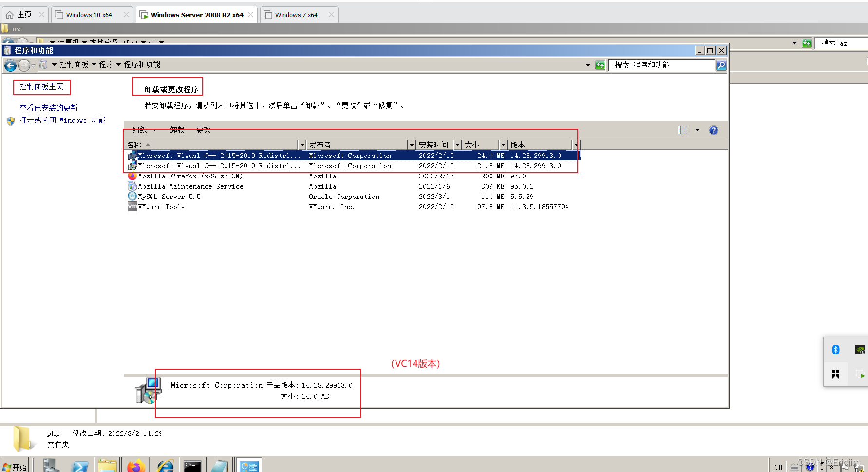Open Firefox from the taskbar
The width and height of the screenshot is (868, 472).
coord(136,466)
